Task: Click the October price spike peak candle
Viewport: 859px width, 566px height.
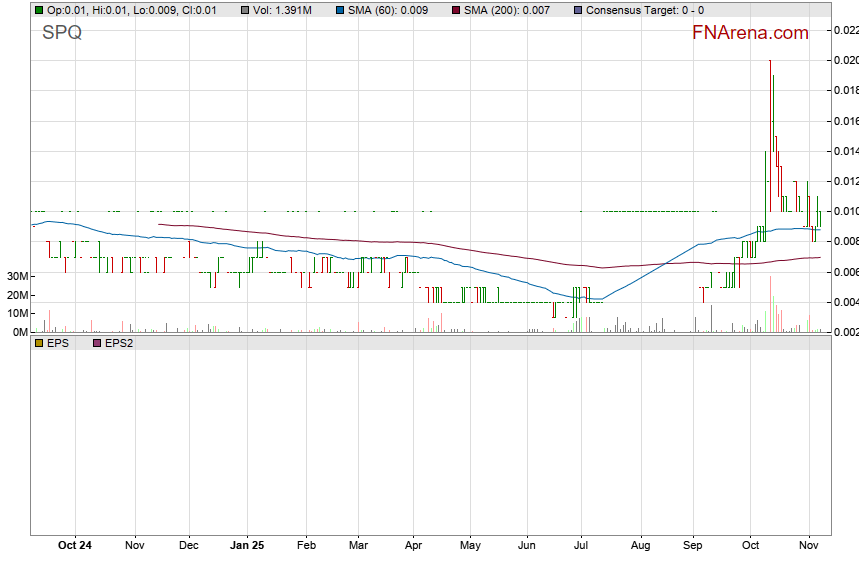Action: 770,62
